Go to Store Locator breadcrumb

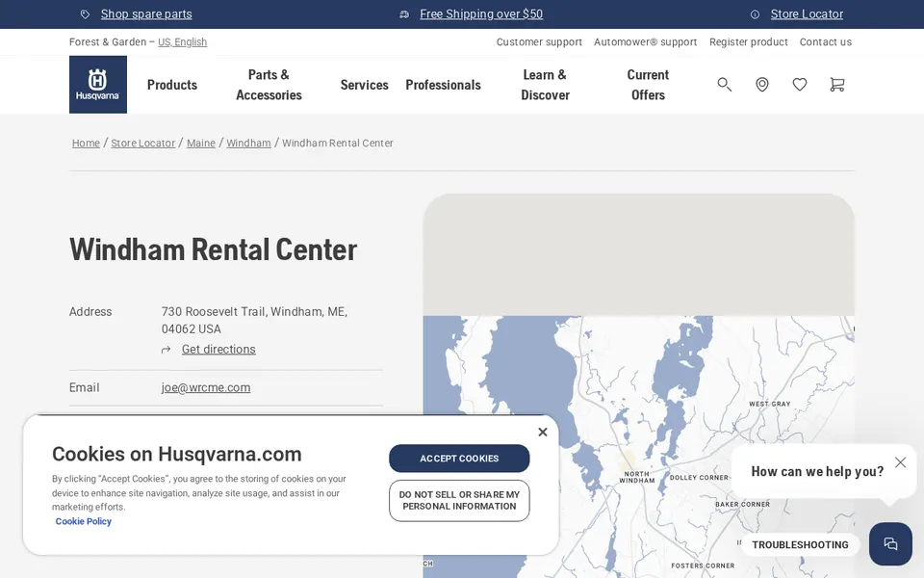143,143
